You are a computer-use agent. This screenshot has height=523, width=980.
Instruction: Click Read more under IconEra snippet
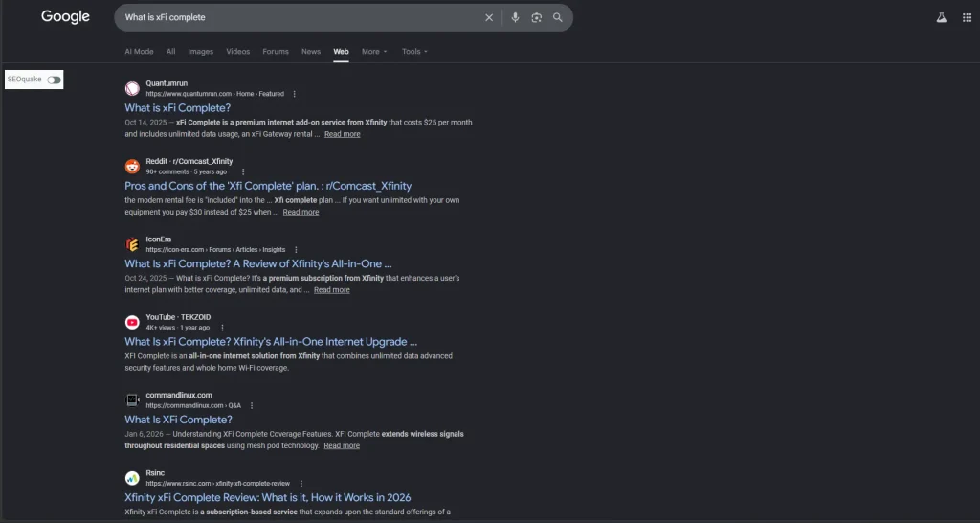(332, 289)
